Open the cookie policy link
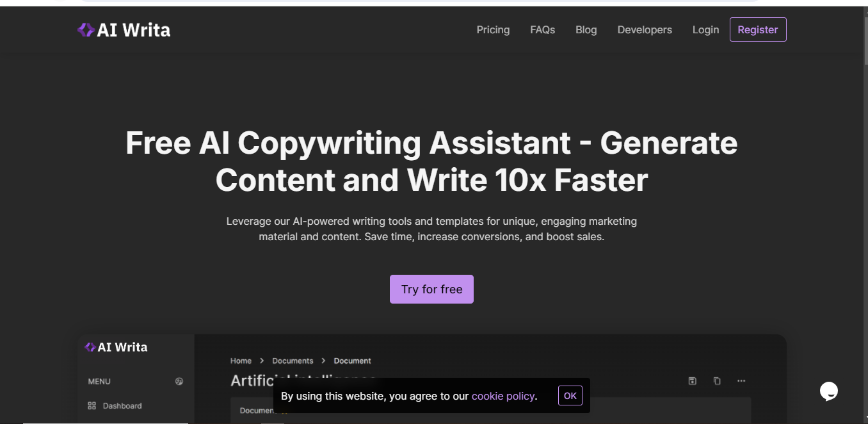 point(503,396)
